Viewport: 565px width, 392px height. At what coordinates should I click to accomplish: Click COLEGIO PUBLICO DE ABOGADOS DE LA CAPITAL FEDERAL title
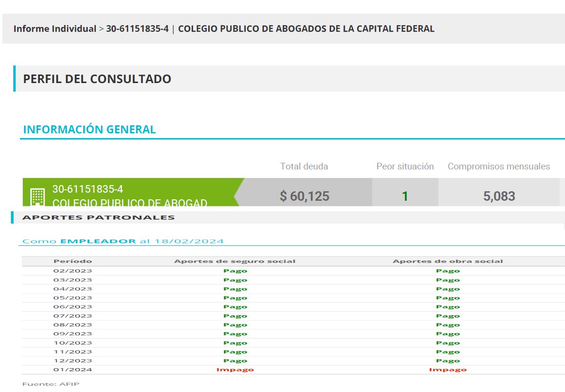306,29
